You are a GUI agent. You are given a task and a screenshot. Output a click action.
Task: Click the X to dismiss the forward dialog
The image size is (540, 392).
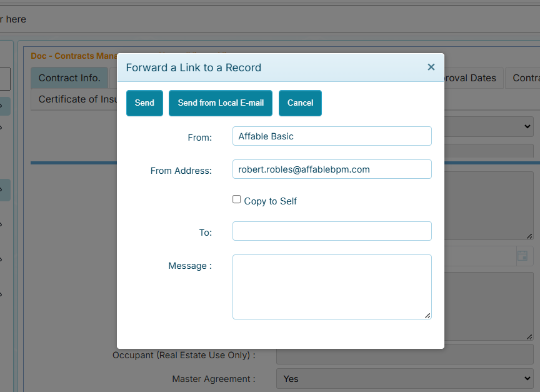pos(431,67)
